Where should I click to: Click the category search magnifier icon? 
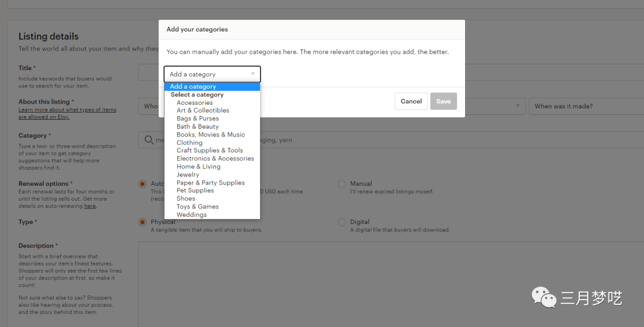(149, 140)
